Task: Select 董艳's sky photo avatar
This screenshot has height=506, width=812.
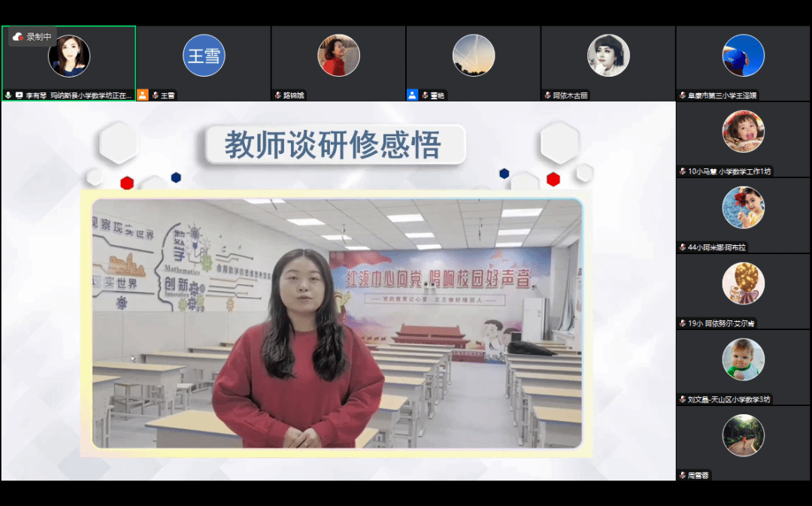Action: pyautogui.click(x=474, y=56)
